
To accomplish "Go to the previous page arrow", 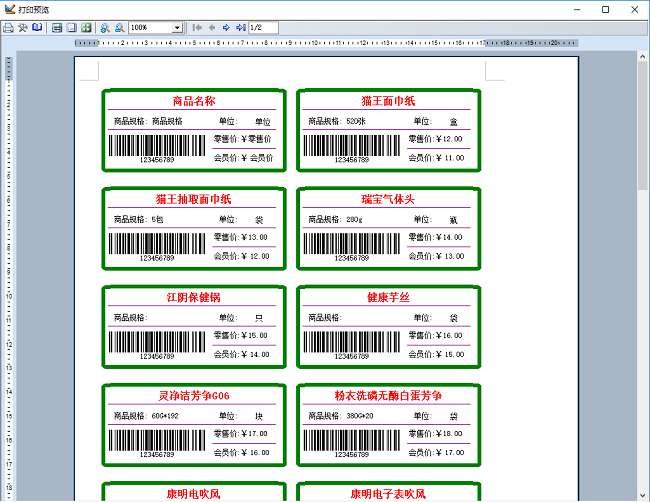I will [x=212, y=28].
